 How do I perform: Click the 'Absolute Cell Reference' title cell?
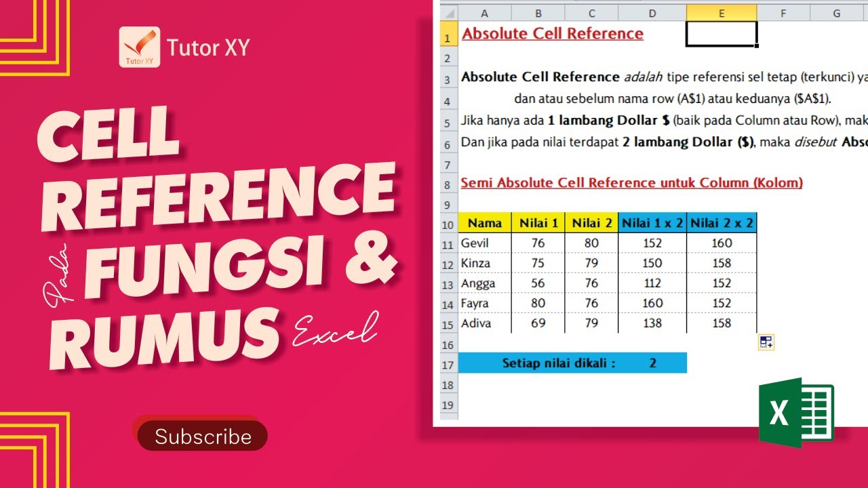553,34
